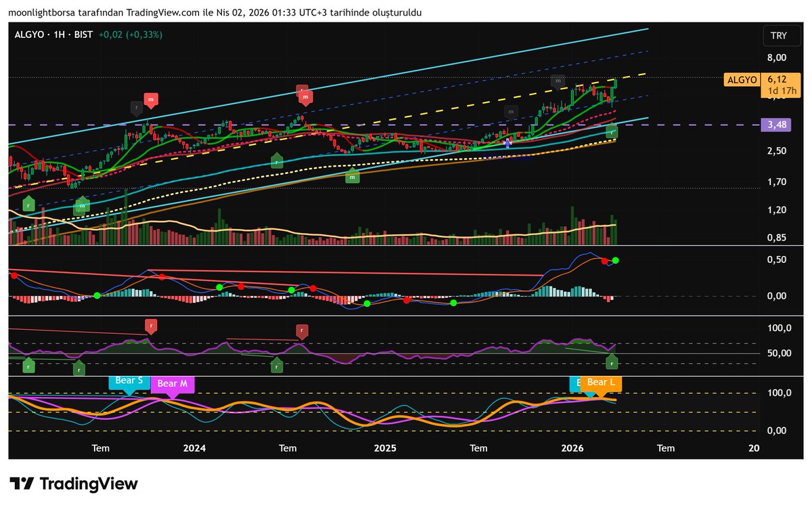Click the 50,00 RSI axis value
Screen dimensions: 812x508
(x=779, y=353)
